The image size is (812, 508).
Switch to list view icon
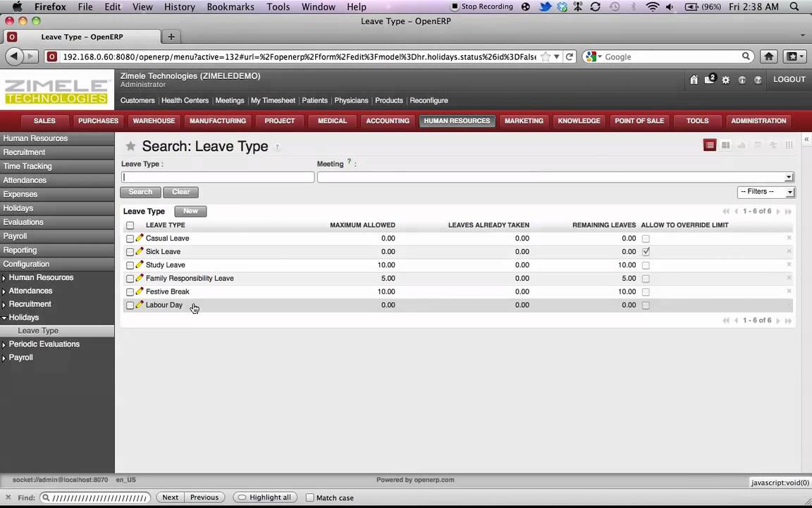710,145
